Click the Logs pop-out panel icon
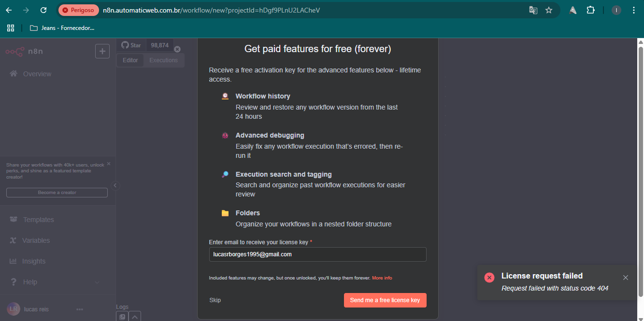644x321 pixels. point(122,317)
